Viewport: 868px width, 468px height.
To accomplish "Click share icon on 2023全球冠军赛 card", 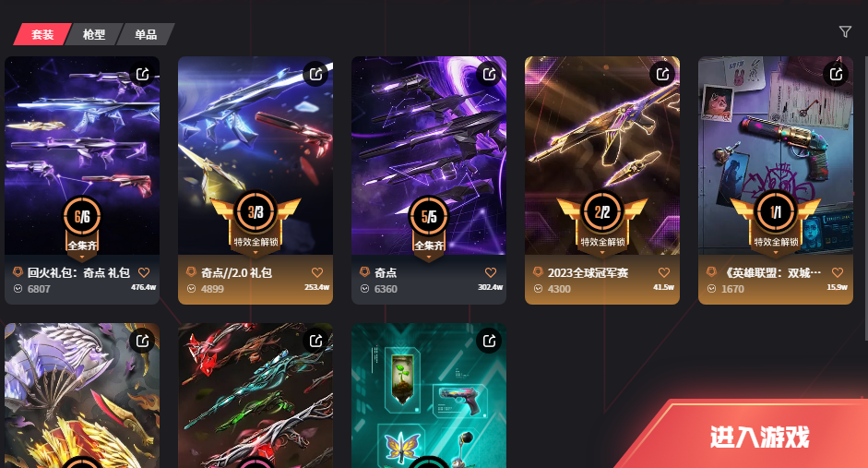I will (662, 74).
